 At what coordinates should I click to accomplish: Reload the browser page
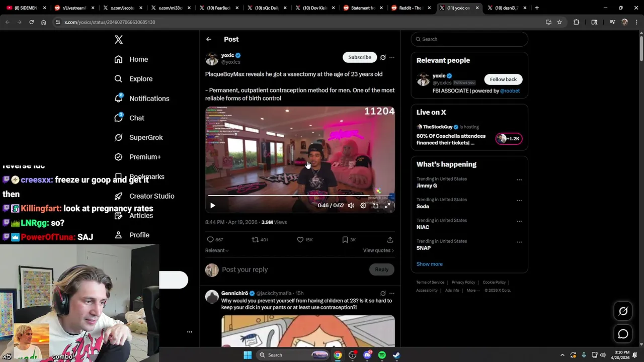pos(31,22)
